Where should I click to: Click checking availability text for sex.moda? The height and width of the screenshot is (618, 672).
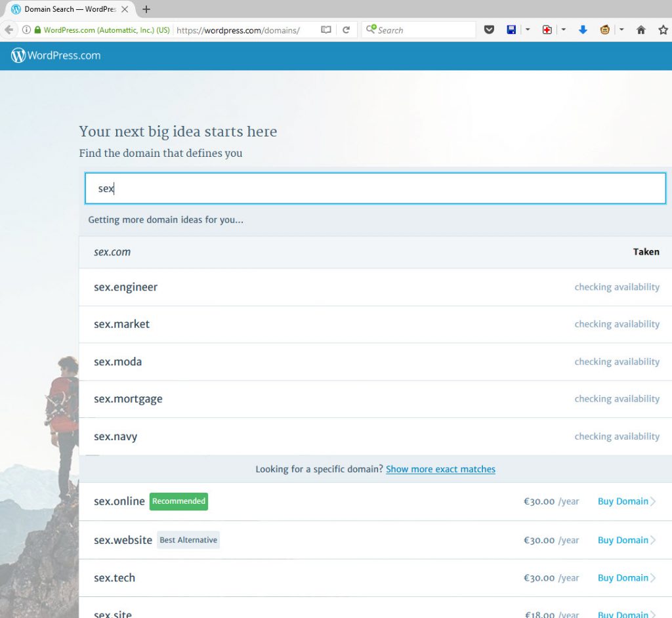617,362
